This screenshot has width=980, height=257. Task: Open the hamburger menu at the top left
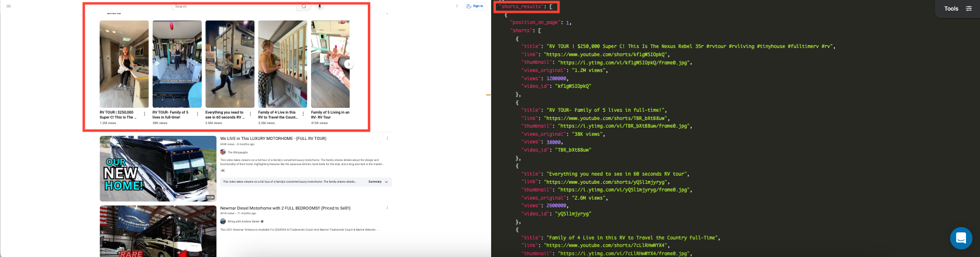click(8, 6)
